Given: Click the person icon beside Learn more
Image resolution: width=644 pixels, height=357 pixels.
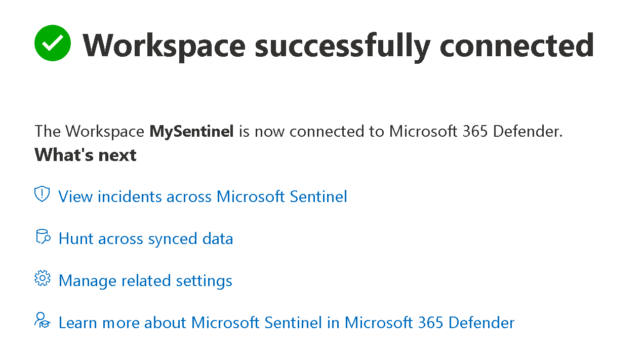Looking at the screenshot, I should tap(43, 321).
